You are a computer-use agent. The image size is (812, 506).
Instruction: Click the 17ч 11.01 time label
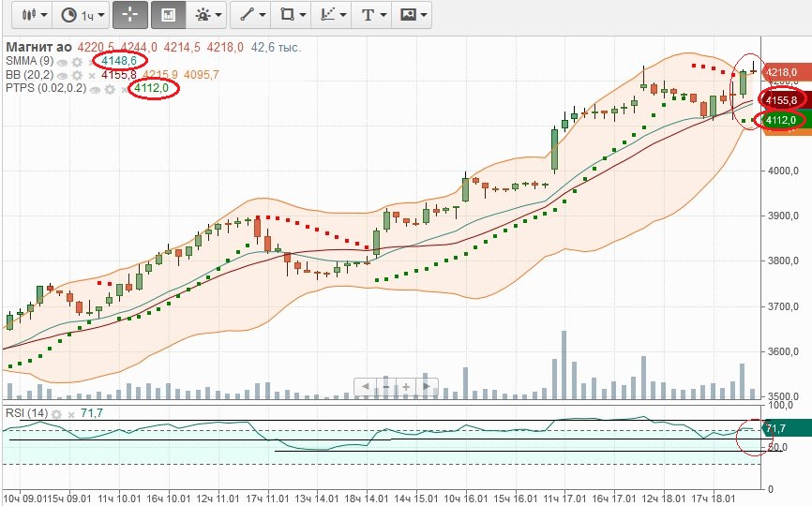[268, 499]
